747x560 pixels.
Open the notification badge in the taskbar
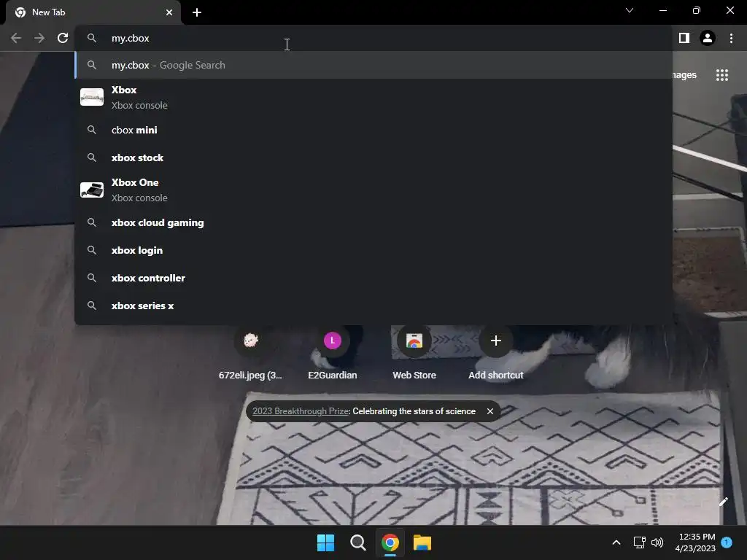(x=727, y=542)
